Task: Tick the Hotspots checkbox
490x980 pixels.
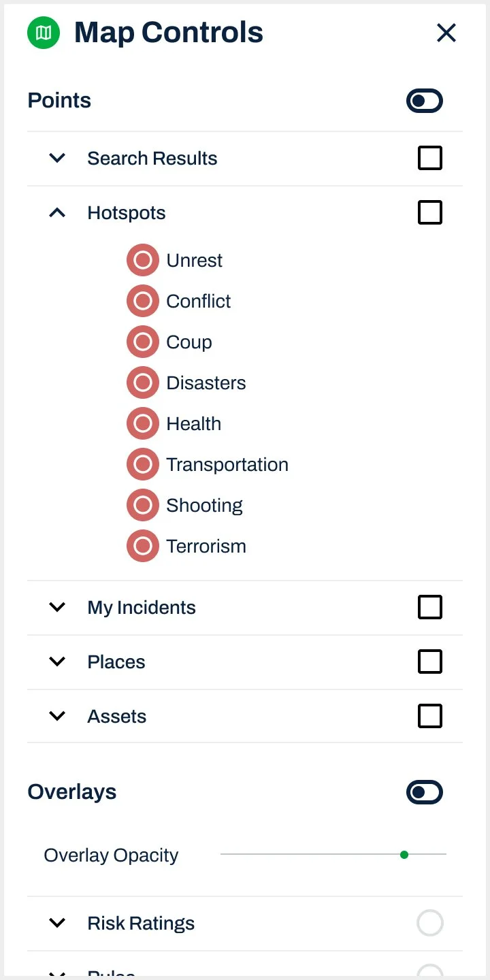Action: point(430,213)
